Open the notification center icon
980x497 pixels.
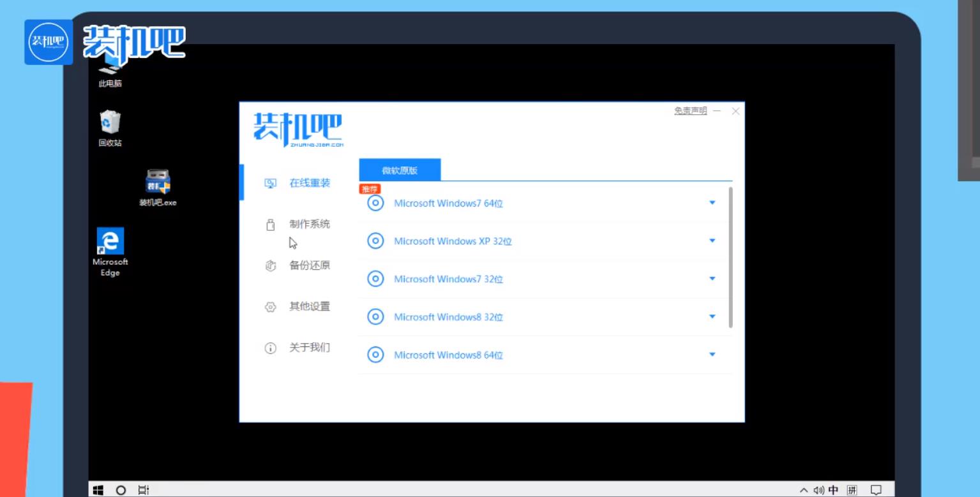click(877, 490)
